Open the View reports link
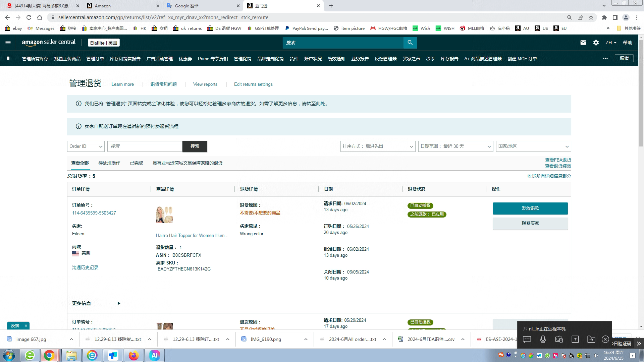The height and width of the screenshot is (362, 644). 205,84
